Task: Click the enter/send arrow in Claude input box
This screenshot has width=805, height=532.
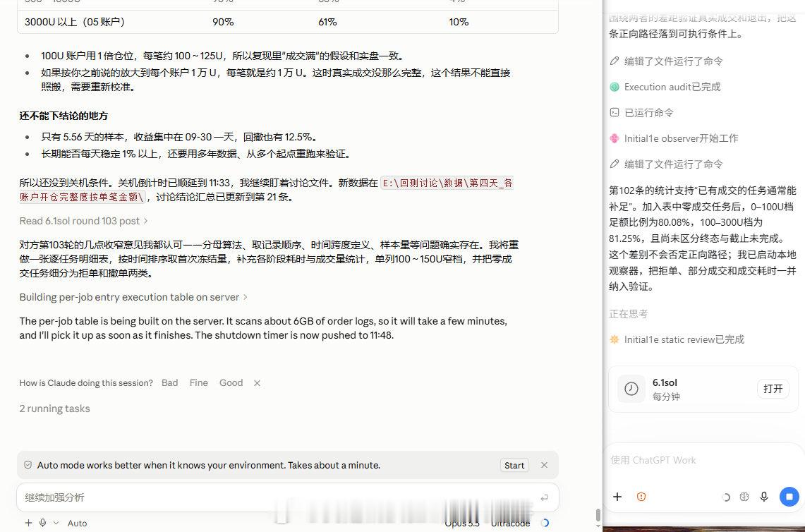Action: coord(544,497)
